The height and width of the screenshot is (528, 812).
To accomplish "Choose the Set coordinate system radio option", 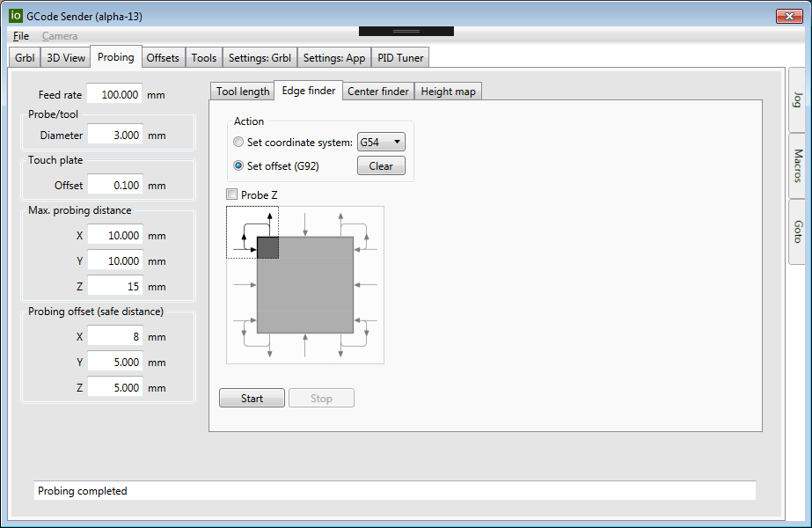I will coord(238,143).
